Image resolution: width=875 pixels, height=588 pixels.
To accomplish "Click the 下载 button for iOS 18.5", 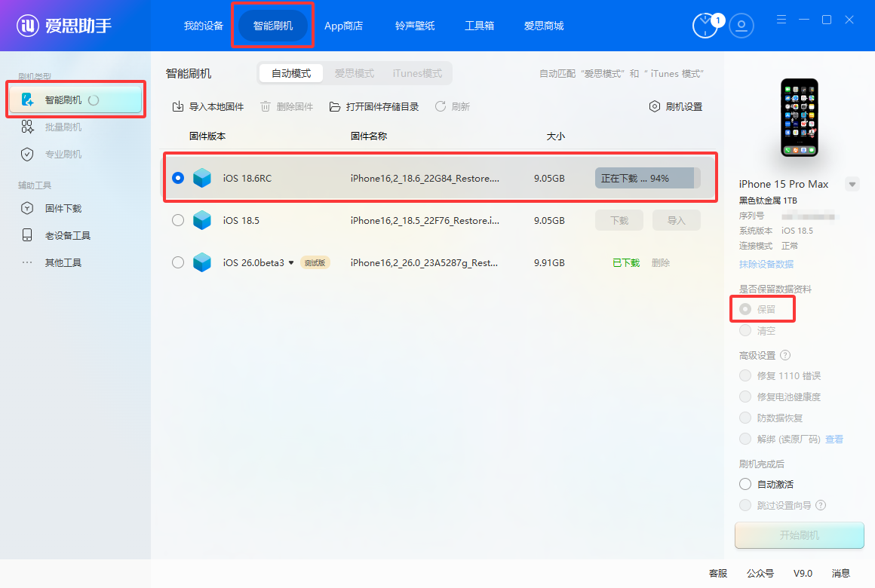I will point(619,220).
